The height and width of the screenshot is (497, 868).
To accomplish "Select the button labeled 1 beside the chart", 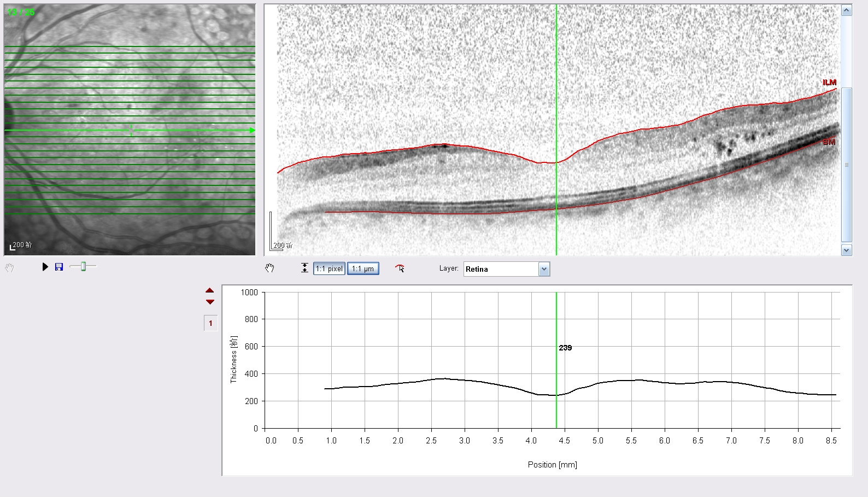I will click(x=210, y=323).
